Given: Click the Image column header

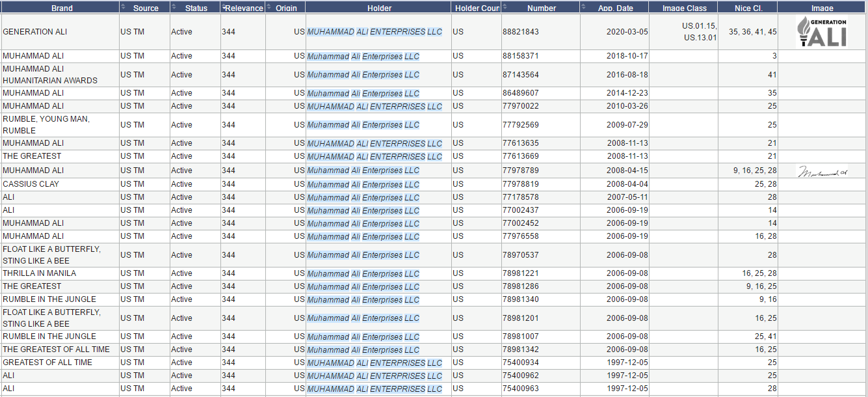Looking at the screenshot, I should [822, 8].
